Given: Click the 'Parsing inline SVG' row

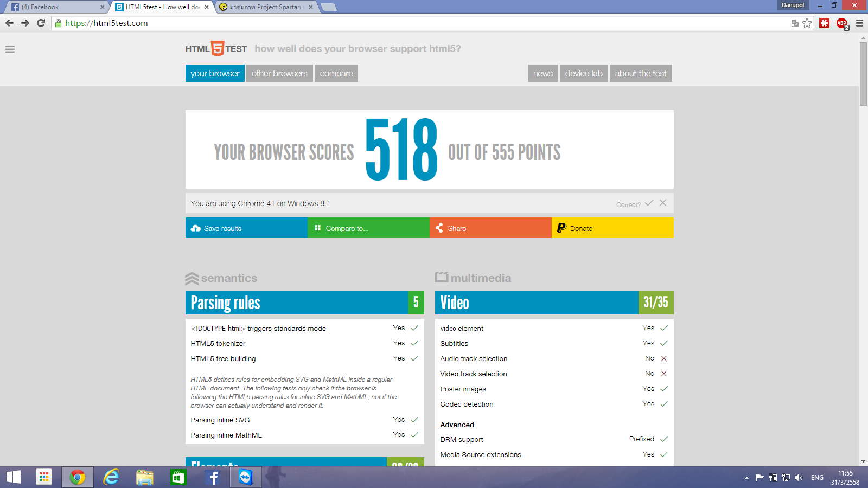Looking at the screenshot, I should point(305,420).
